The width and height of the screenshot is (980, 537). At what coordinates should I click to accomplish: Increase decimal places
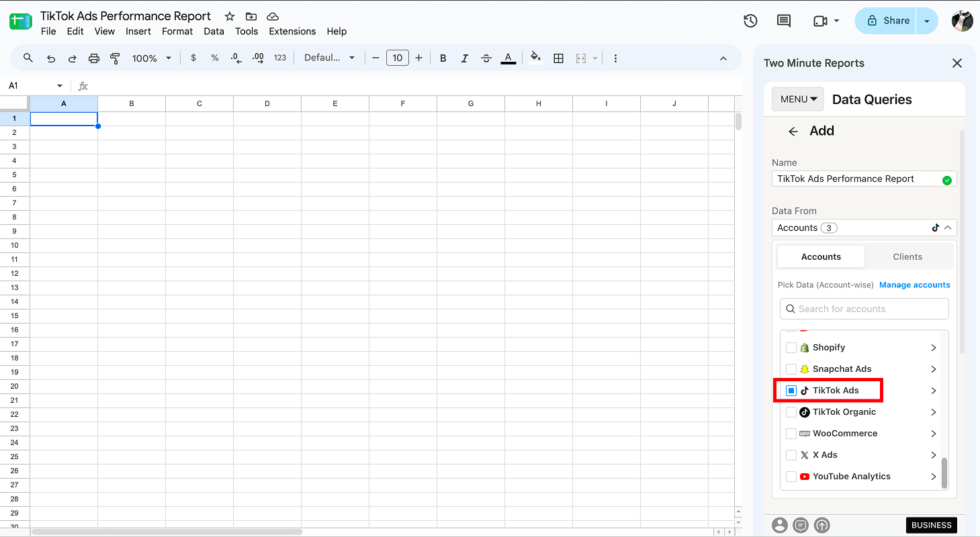coord(258,58)
